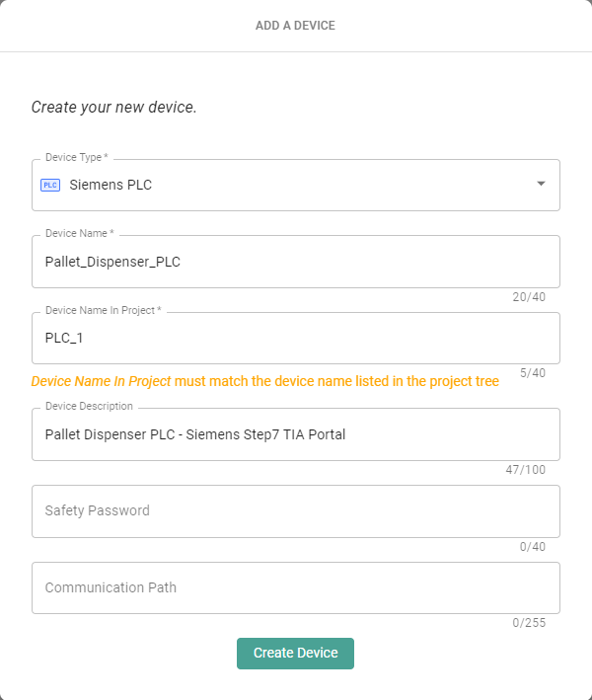Click the PLC icon beside Siemens PLC

coord(50,185)
